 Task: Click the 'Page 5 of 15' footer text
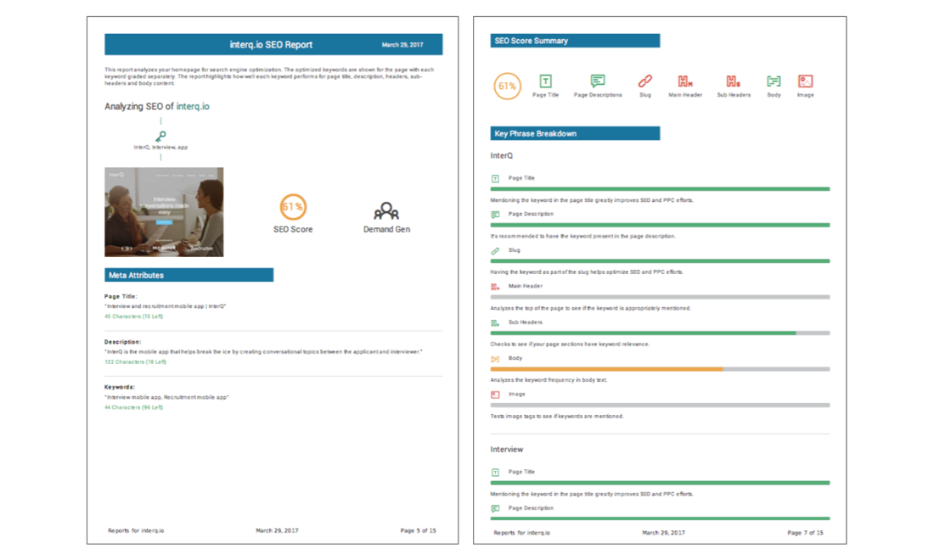pos(418,530)
